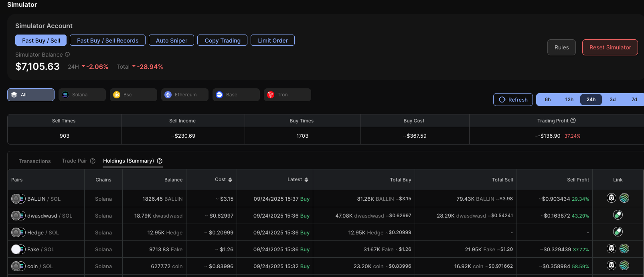Open Fast Buy / Sell Records tab

[x=107, y=40]
